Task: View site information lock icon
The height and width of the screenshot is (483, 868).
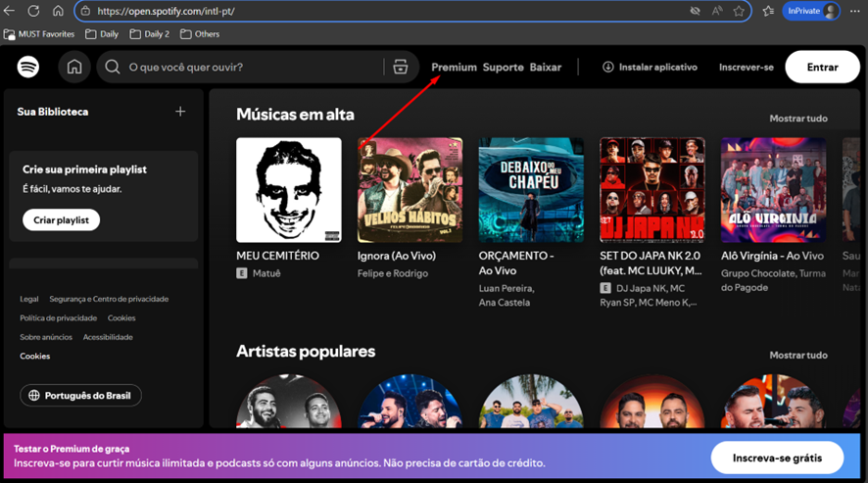Action: point(85,11)
